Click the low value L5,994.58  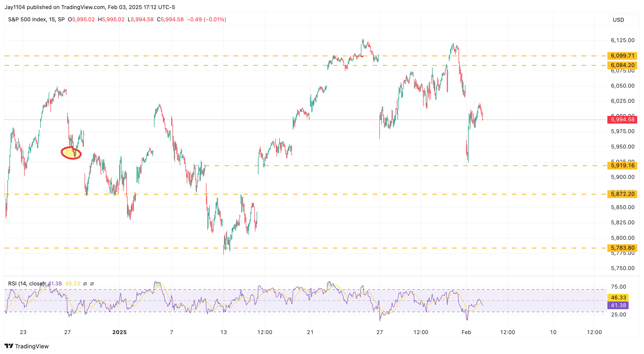click(x=140, y=19)
